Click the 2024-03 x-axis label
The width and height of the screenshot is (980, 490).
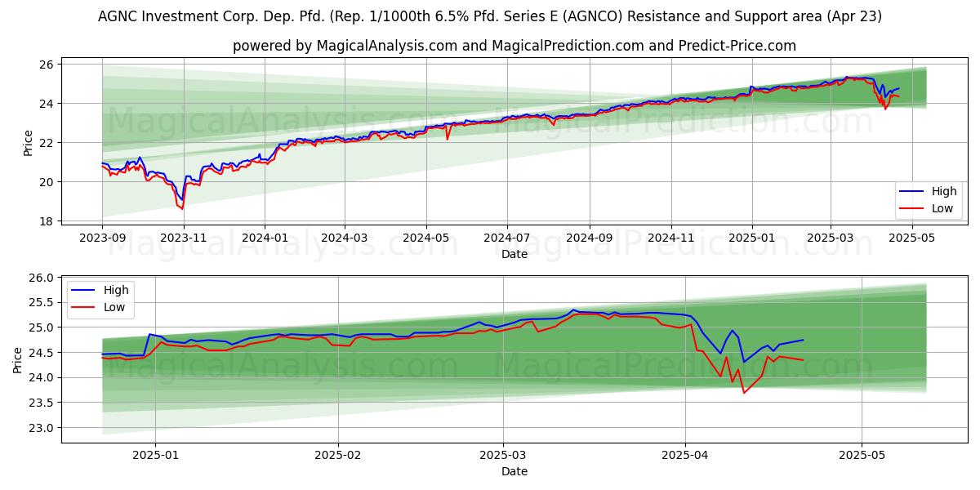(x=345, y=238)
